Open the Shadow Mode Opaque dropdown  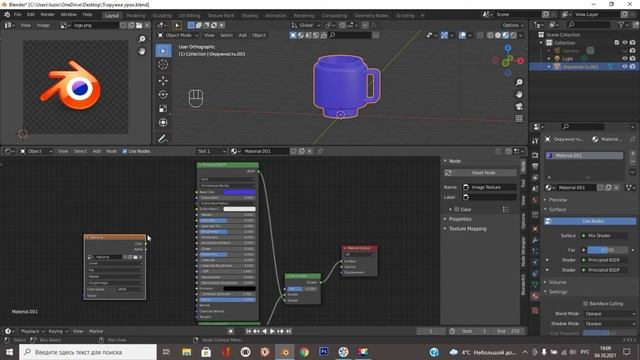click(x=609, y=324)
